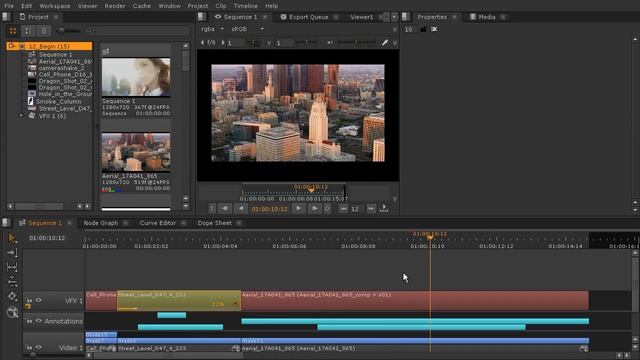Open the Timeline menu
The width and height of the screenshot is (640, 360).
[x=245, y=6]
